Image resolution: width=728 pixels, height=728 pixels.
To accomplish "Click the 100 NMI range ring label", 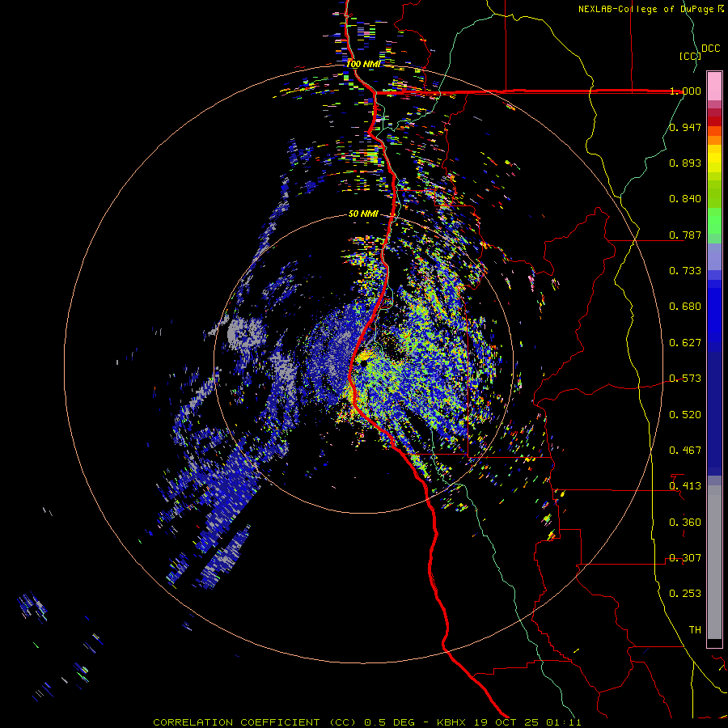I will (x=363, y=64).
